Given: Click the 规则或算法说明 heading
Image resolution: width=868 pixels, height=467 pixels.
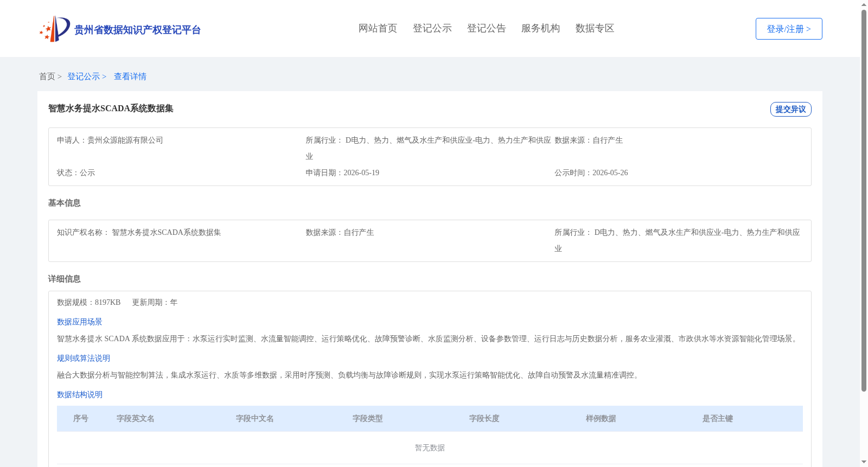Looking at the screenshot, I should pyautogui.click(x=84, y=358).
